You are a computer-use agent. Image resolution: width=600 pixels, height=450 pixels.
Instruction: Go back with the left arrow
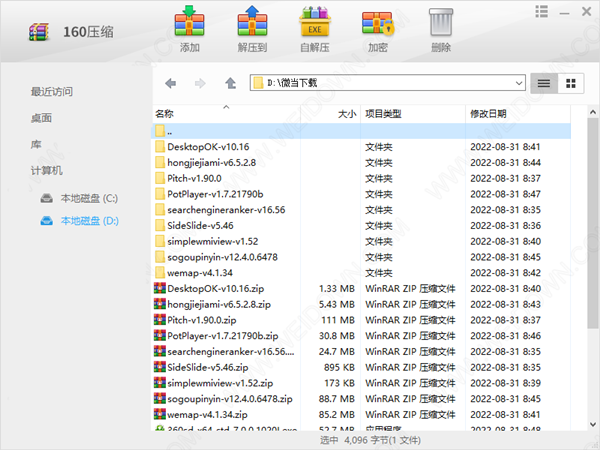(x=171, y=83)
